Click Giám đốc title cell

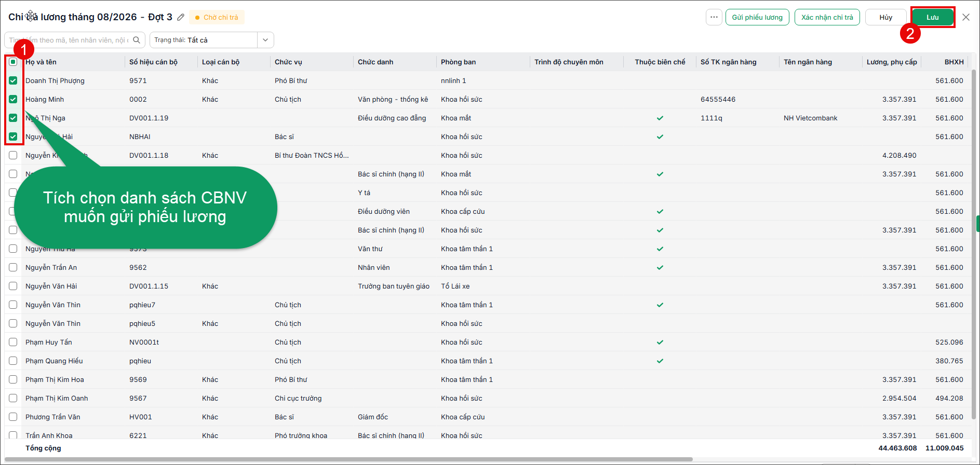(373, 417)
